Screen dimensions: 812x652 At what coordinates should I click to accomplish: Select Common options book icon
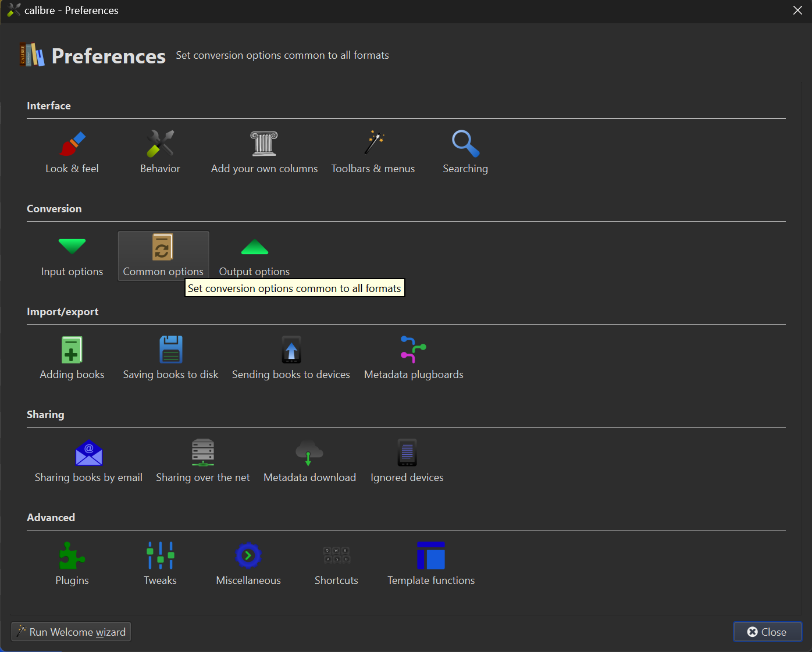(x=163, y=247)
